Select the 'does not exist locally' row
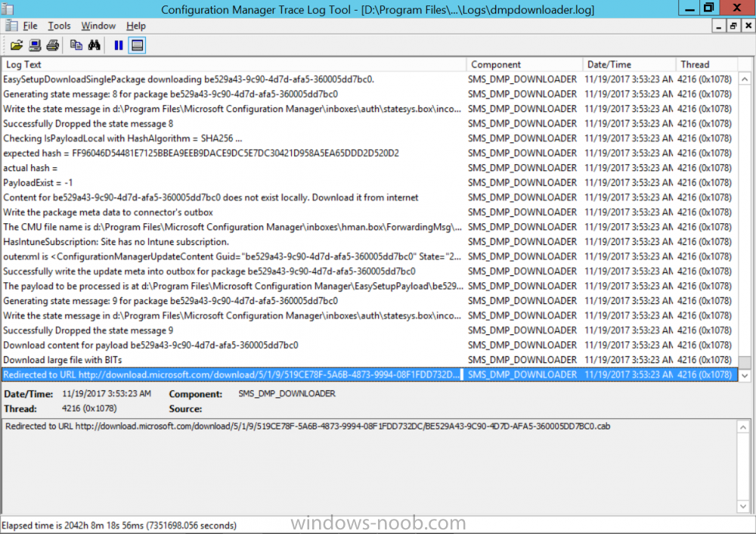The height and width of the screenshot is (534, 756). pos(370,197)
